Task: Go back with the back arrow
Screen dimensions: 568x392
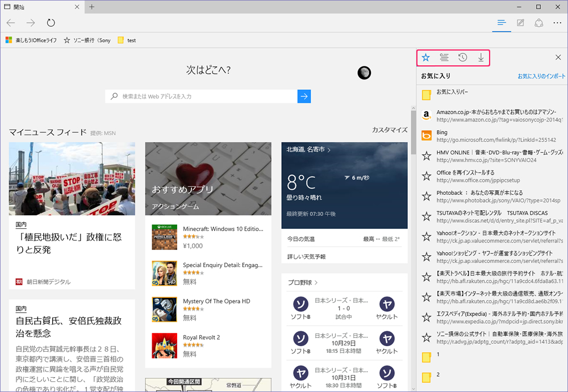Action: [x=11, y=23]
